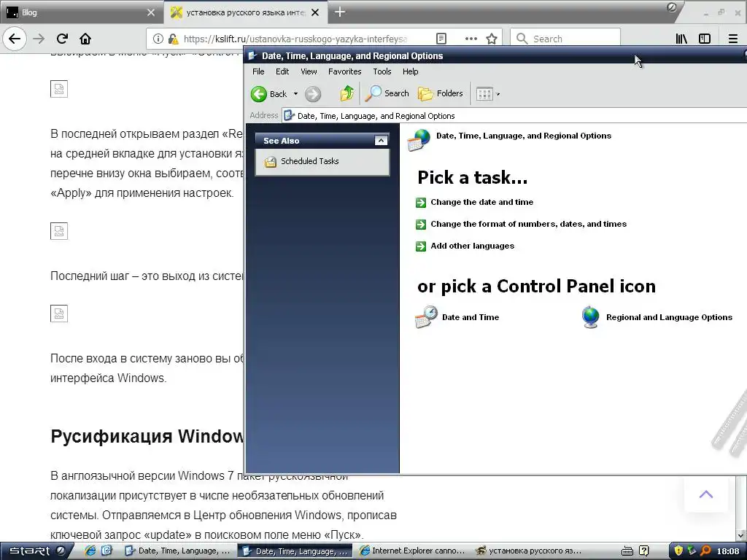
Task: Open the browser Library icon
Action: (x=681, y=39)
